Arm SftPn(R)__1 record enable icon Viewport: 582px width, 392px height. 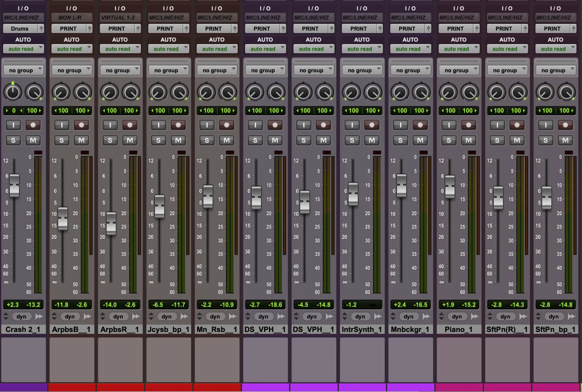pyautogui.click(x=517, y=125)
